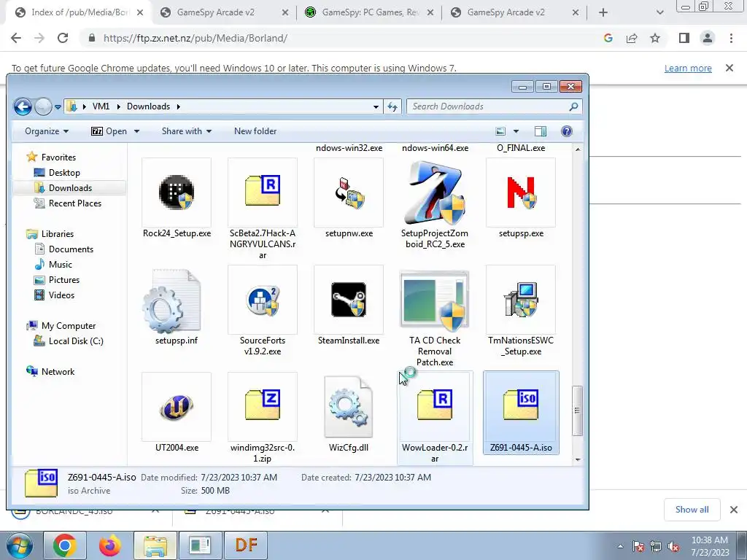
Task: Dismiss the Chrome update notification bar
Action: tap(729, 68)
